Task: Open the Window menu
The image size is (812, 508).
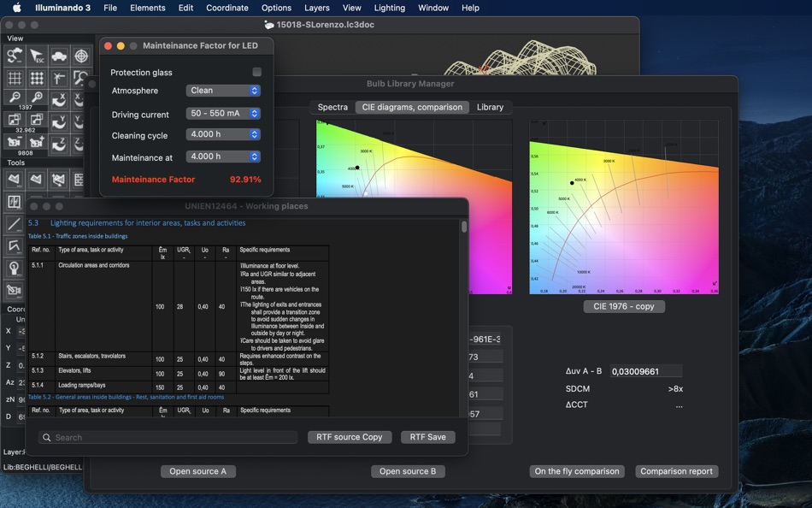Action: click(433, 8)
